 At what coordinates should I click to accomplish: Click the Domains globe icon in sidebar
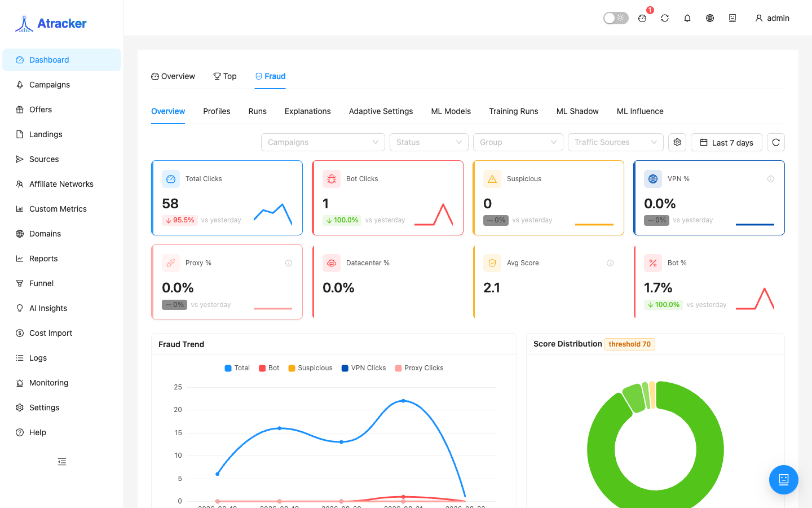tap(20, 234)
